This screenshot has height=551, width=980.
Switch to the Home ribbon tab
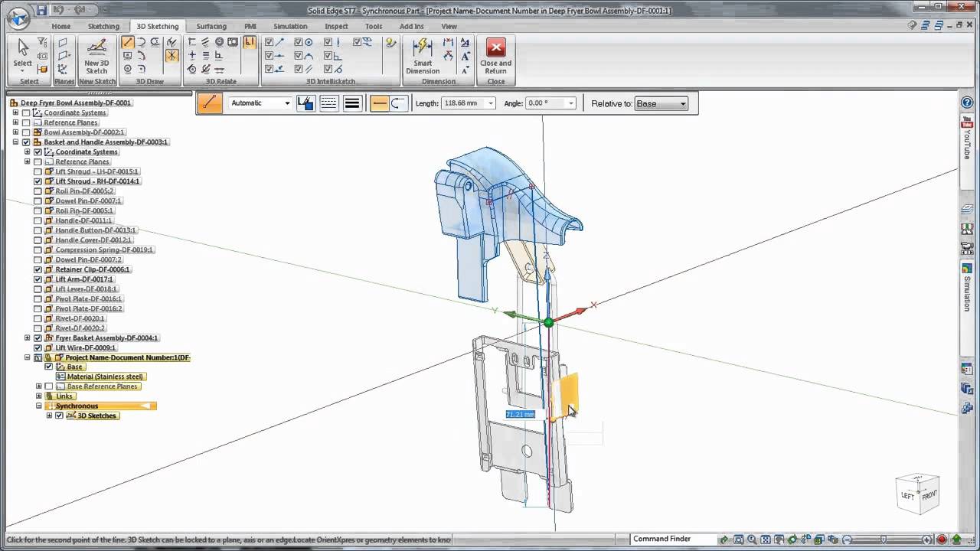tap(60, 26)
